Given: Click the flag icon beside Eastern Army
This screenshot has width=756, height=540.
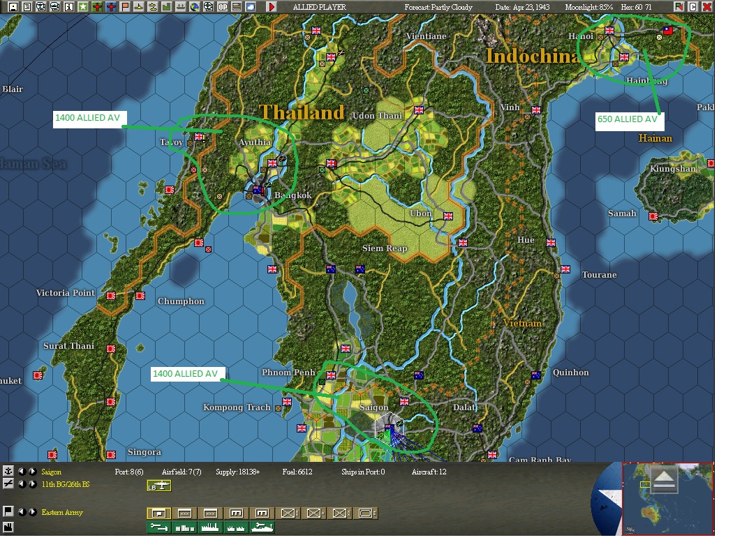Looking at the screenshot, I should click(x=8, y=511).
